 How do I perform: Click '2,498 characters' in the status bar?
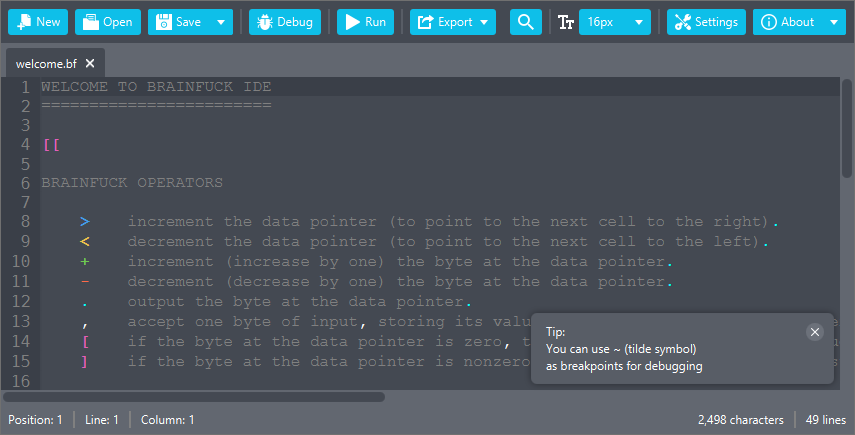point(740,420)
